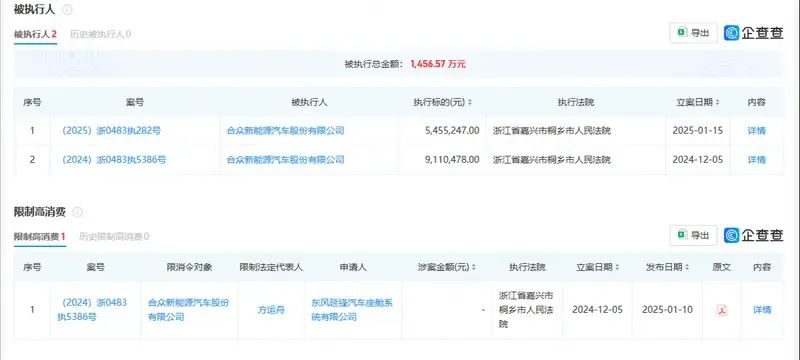Open 合众新能源汽车股份有限公司 in row 2 of 被执行人
The width and height of the screenshot is (800, 360).
click(286, 160)
